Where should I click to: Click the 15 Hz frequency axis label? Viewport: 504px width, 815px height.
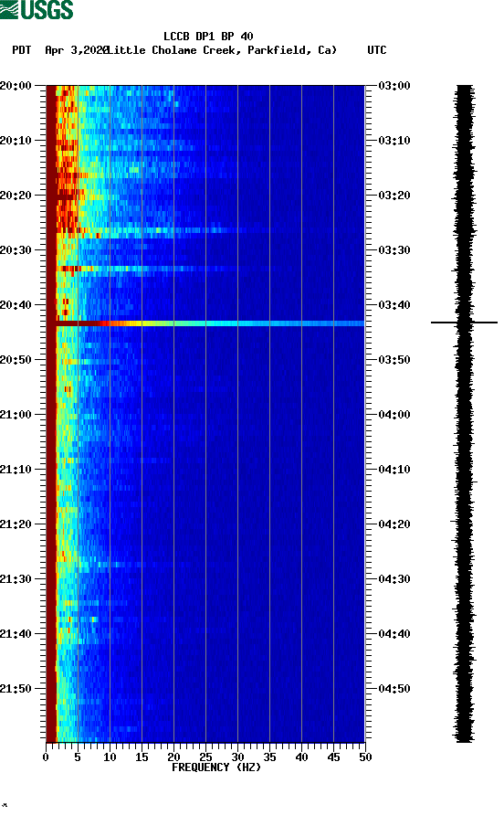tap(142, 757)
